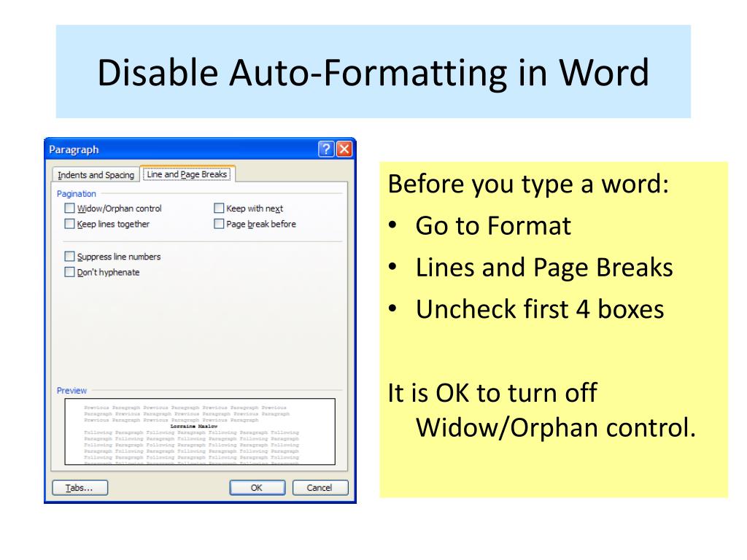Cancel the Paragraph dialog
This screenshot has width=747, height=560.
(x=320, y=488)
